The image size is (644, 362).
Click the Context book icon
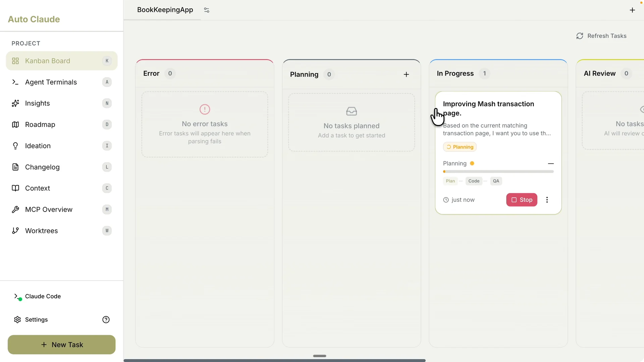point(15,188)
